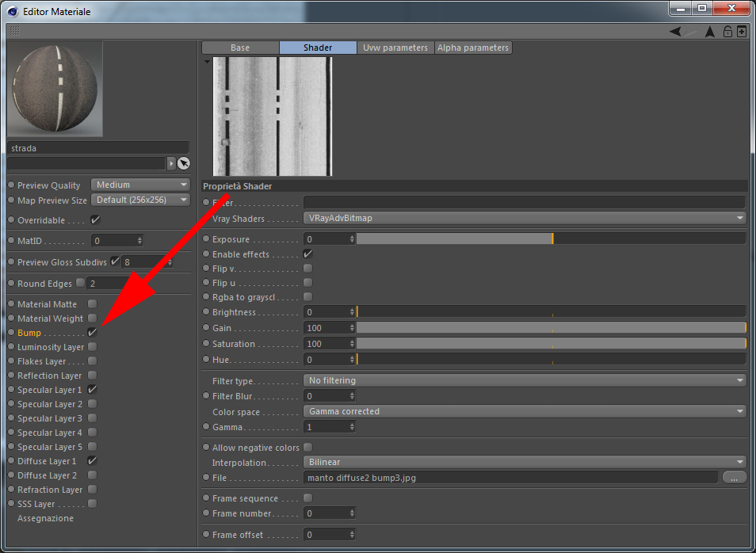756x553 pixels.
Task: Click the new material editor plus icon
Action: [x=742, y=32]
